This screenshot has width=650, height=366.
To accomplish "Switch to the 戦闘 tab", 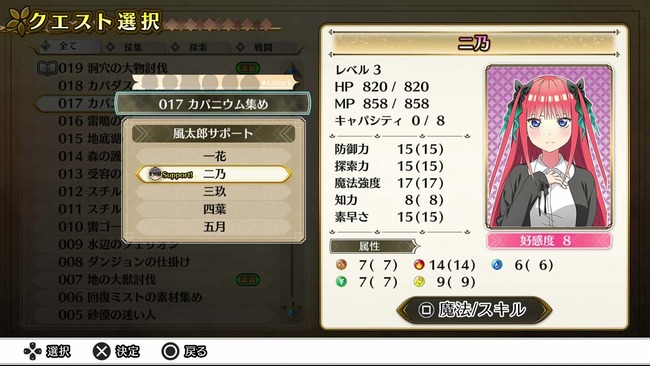I will click(264, 48).
